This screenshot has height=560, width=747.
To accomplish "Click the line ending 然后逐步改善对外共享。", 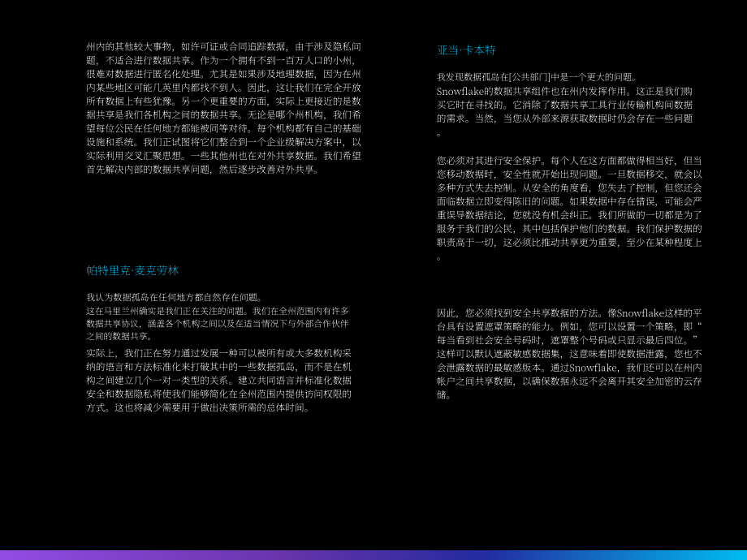I will coord(202,170).
